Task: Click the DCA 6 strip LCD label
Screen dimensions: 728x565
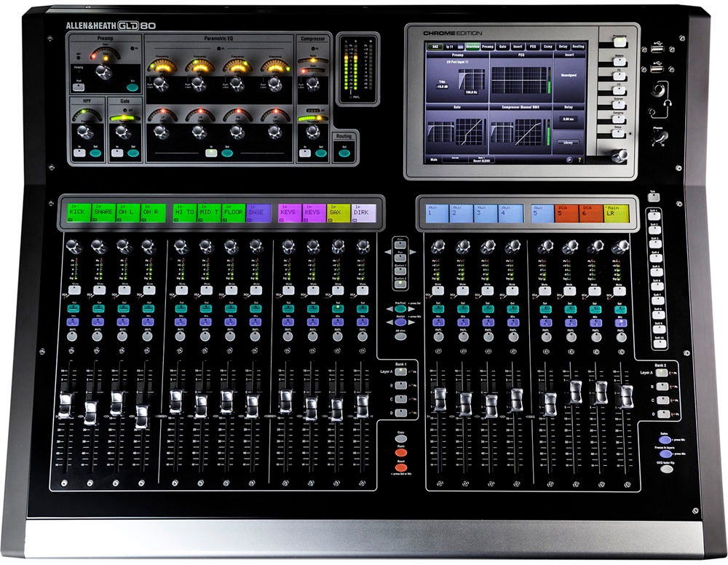Action: point(591,213)
